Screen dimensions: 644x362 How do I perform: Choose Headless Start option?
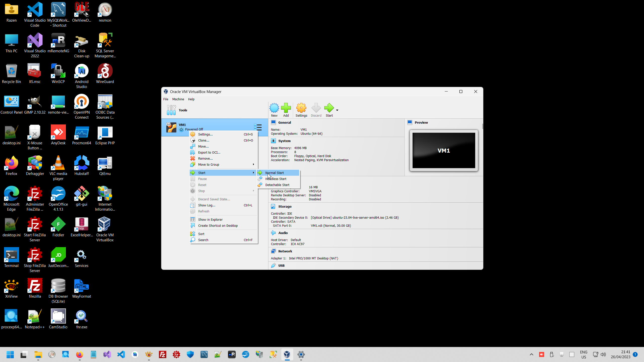(x=276, y=179)
